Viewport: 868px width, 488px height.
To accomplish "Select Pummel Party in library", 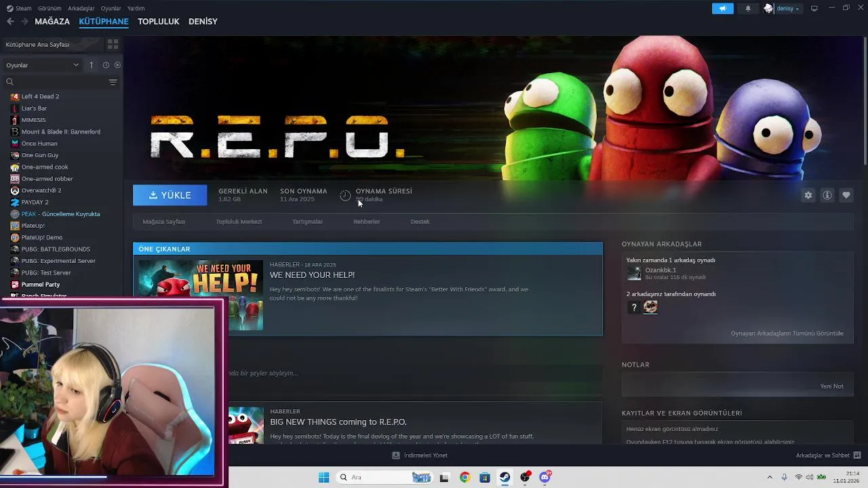I will pyautogui.click(x=41, y=285).
